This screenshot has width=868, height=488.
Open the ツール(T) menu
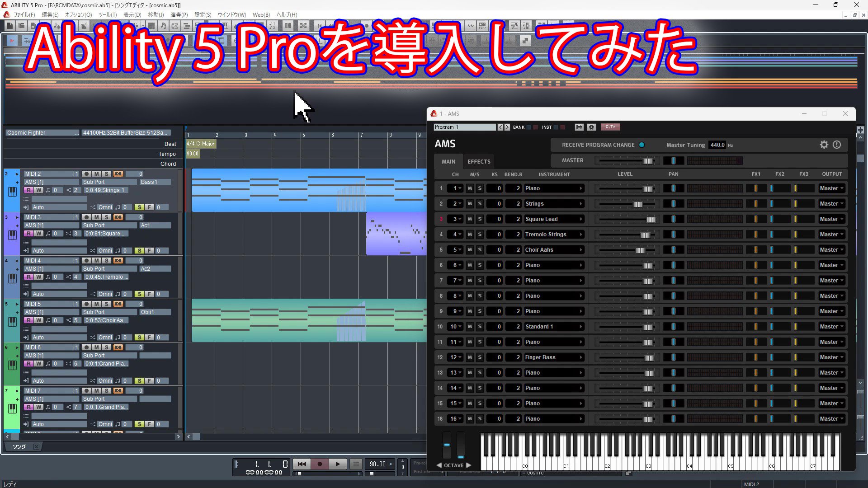pos(107,15)
